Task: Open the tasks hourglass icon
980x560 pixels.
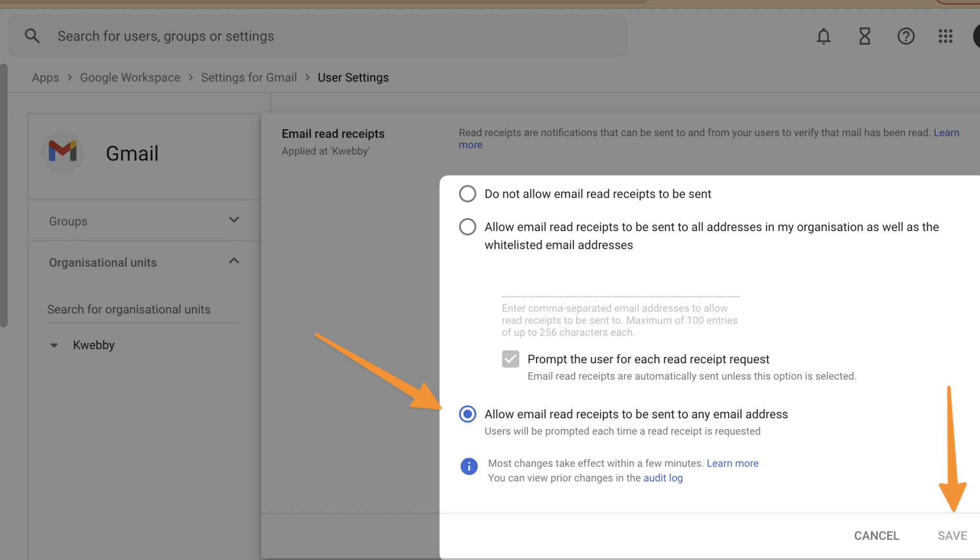Action: click(x=864, y=36)
